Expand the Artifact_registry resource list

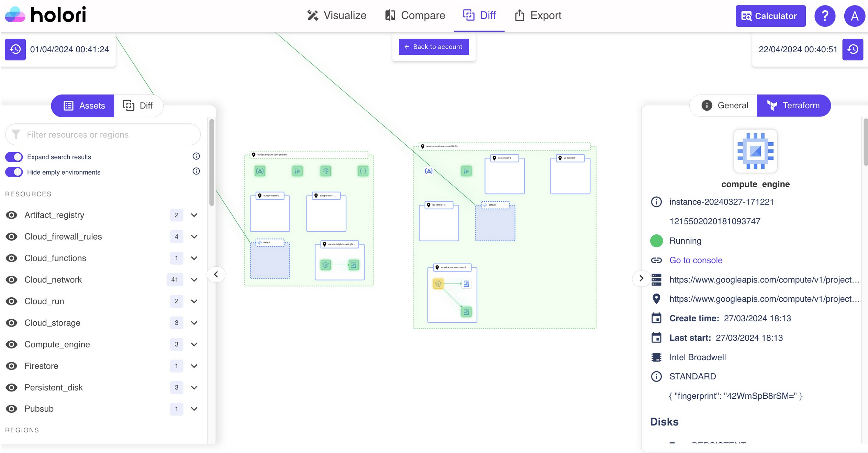[194, 215]
